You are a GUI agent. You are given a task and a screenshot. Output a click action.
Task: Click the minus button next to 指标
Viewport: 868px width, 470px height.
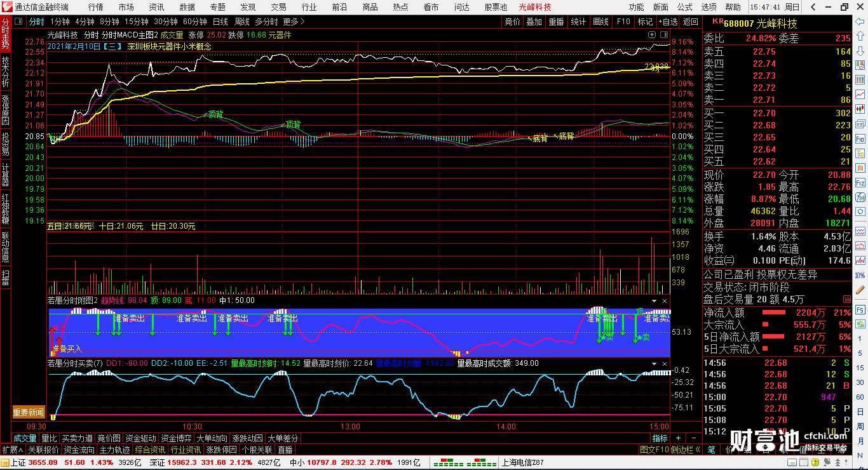click(693, 438)
